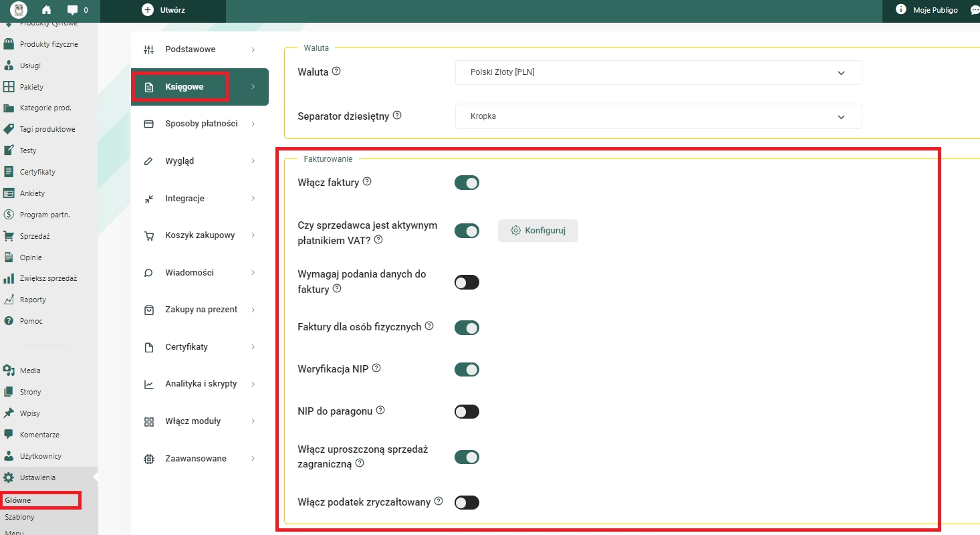
Task: Open the Zakupy na prezent settings tab
Action: (200, 310)
